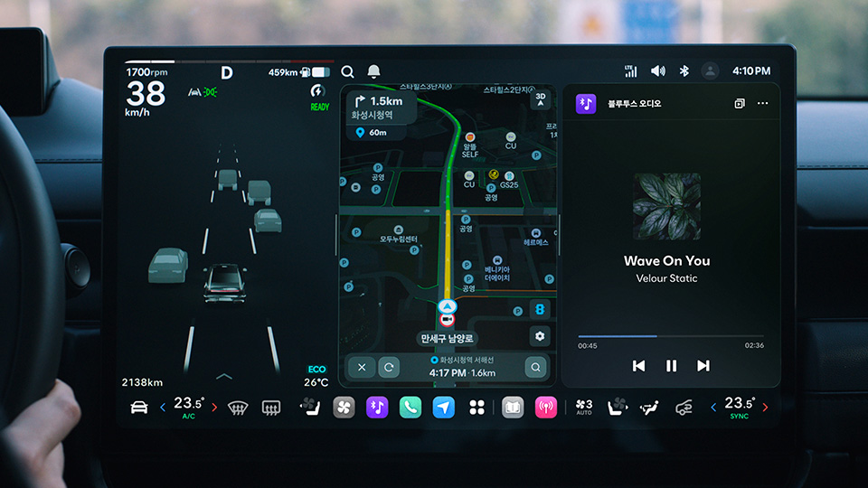Cancel route with the X button
The width and height of the screenshot is (868, 488).
(362, 368)
